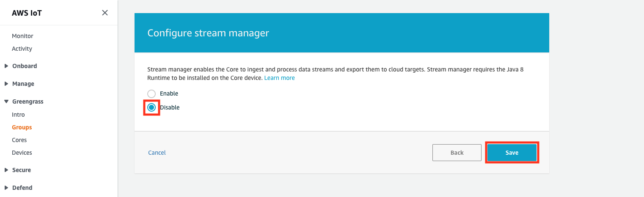Open Activity in the sidebar
This screenshot has height=197, width=644.
[x=22, y=49]
